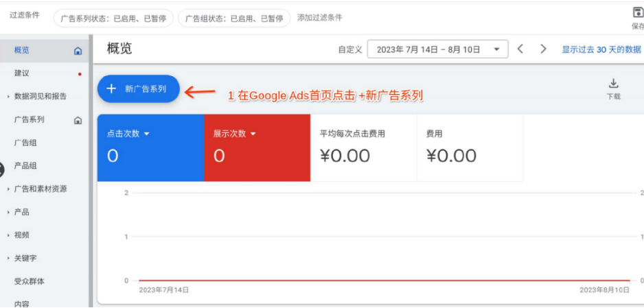Click the 下载 download icon
644x308 pixels.
pos(613,83)
